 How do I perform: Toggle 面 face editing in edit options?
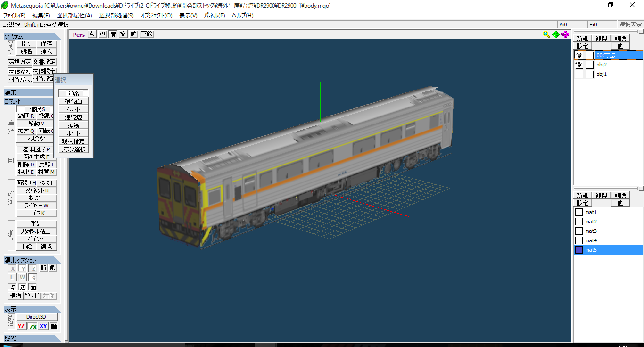tap(33, 287)
